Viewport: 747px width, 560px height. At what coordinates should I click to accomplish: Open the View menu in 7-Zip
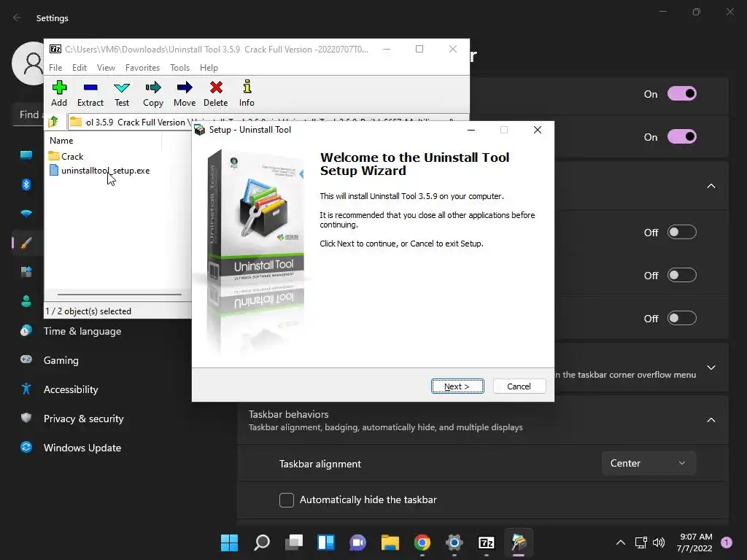click(106, 68)
